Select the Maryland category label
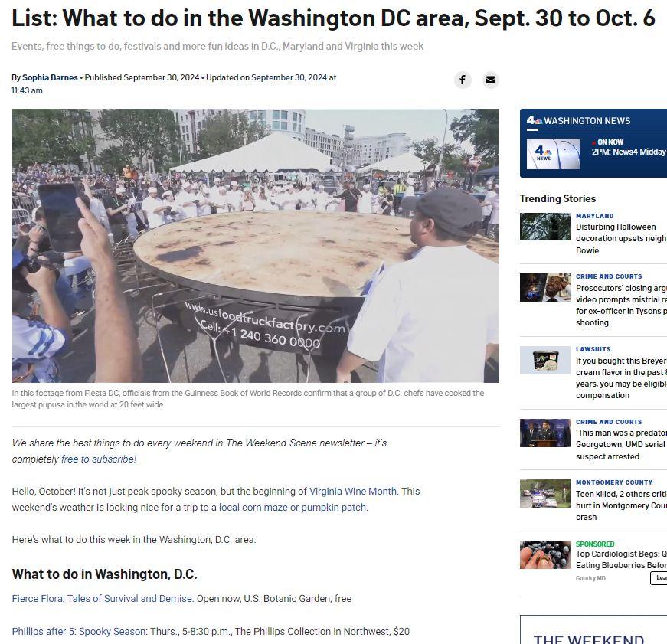 tap(595, 216)
